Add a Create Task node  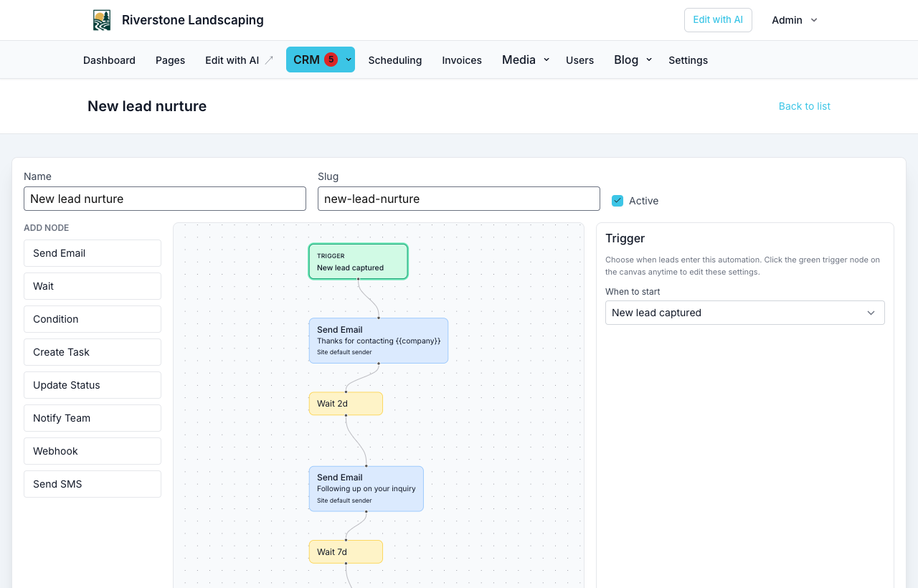[93, 352]
